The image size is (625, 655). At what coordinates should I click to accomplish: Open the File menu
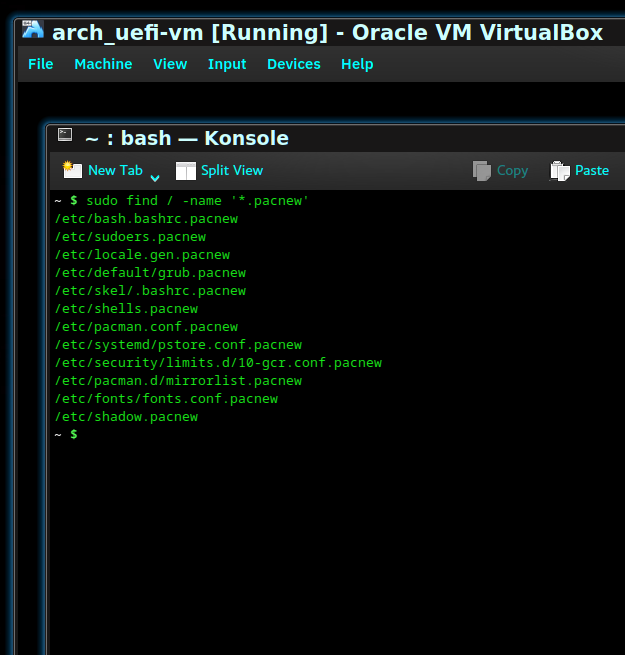[41, 64]
